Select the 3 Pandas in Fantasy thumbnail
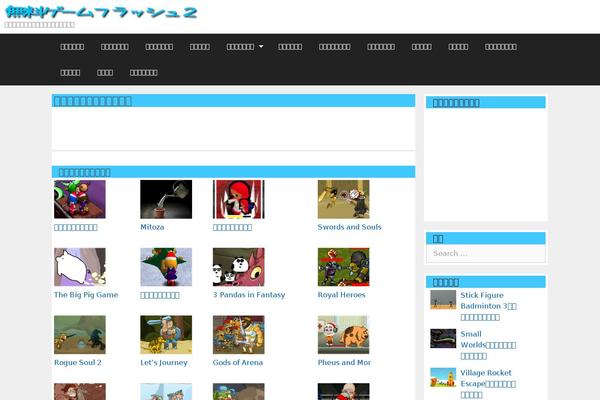The image size is (600, 400). click(x=239, y=267)
